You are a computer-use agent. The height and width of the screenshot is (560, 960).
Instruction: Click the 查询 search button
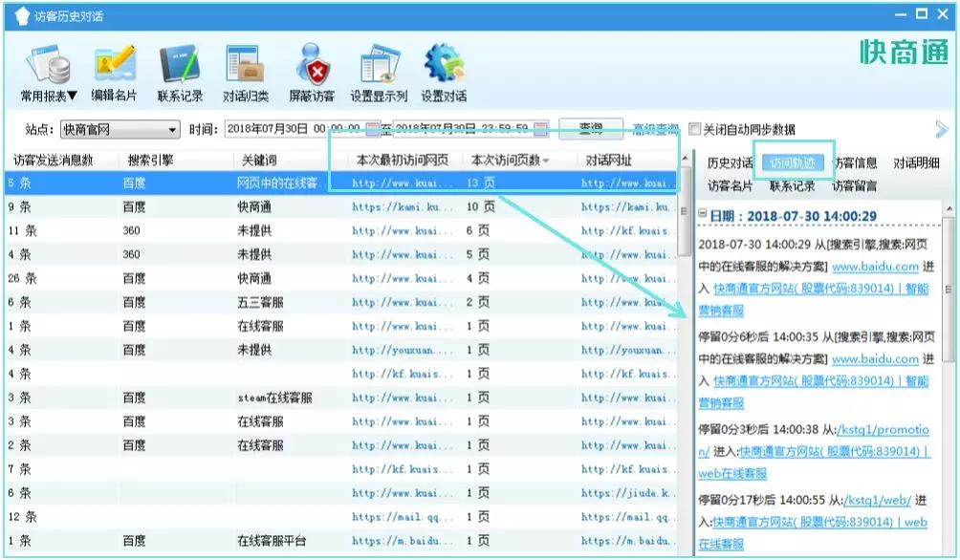tap(591, 128)
